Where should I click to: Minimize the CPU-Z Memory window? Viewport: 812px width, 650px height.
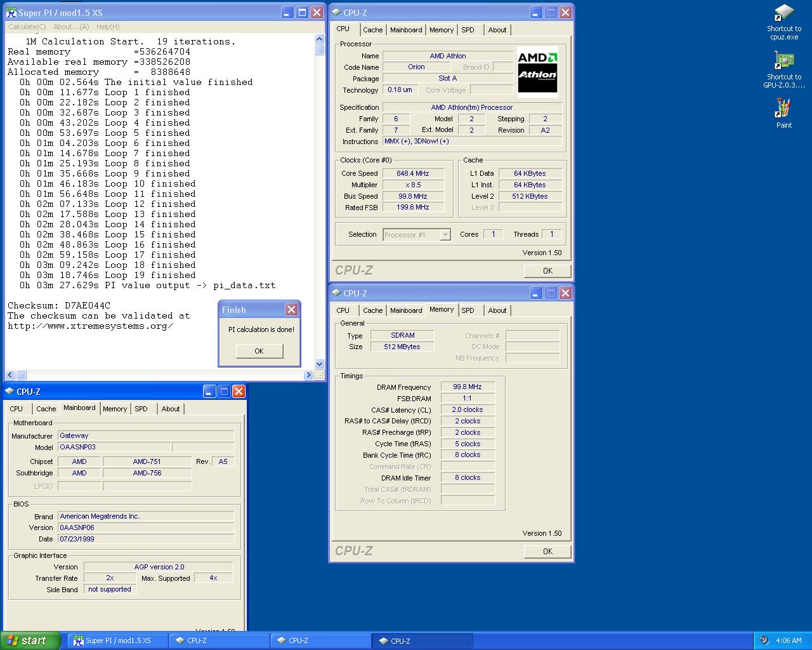coord(536,293)
